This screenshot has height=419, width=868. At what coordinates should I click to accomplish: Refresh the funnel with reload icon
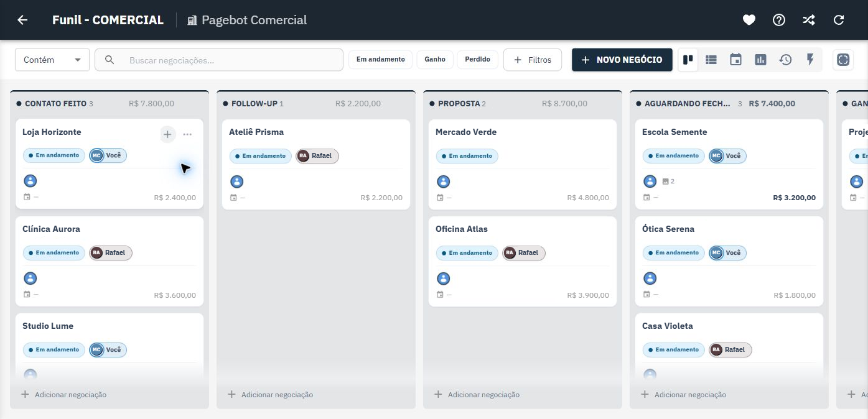(839, 20)
